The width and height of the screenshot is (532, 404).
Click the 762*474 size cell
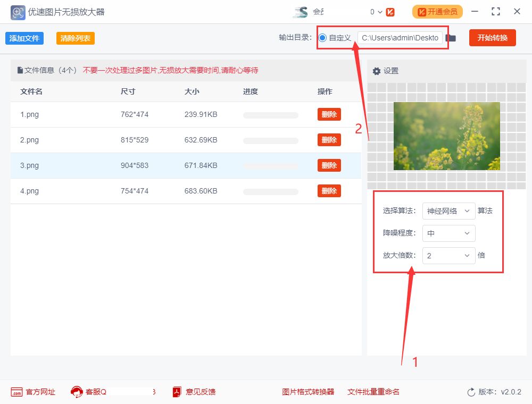point(135,115)
